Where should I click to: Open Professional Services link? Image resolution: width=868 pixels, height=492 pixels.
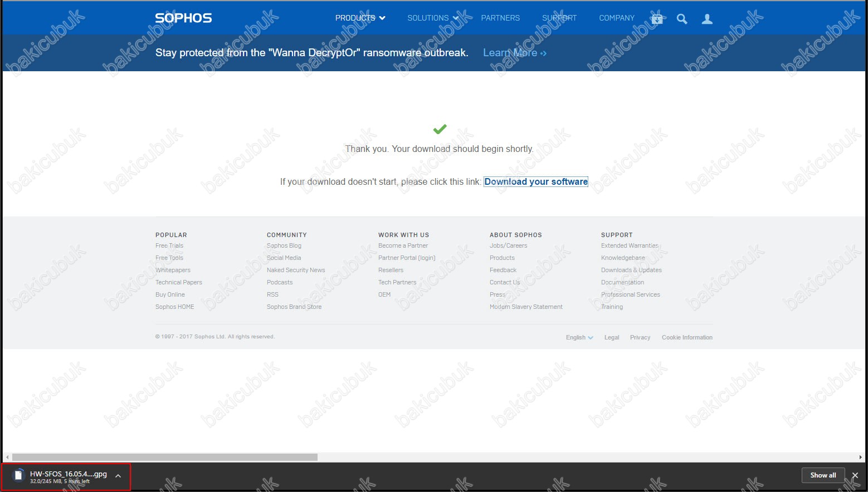[x=631, y=294]
